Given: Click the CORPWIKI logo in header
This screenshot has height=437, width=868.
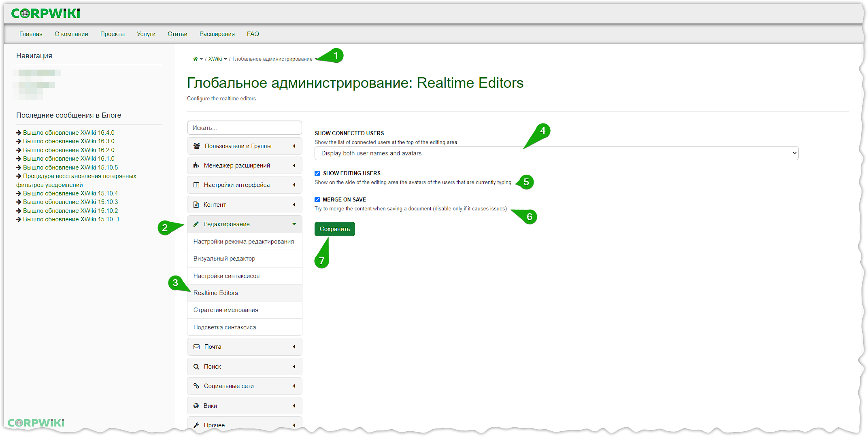Looking at the screenshot, I should point(45,13).
